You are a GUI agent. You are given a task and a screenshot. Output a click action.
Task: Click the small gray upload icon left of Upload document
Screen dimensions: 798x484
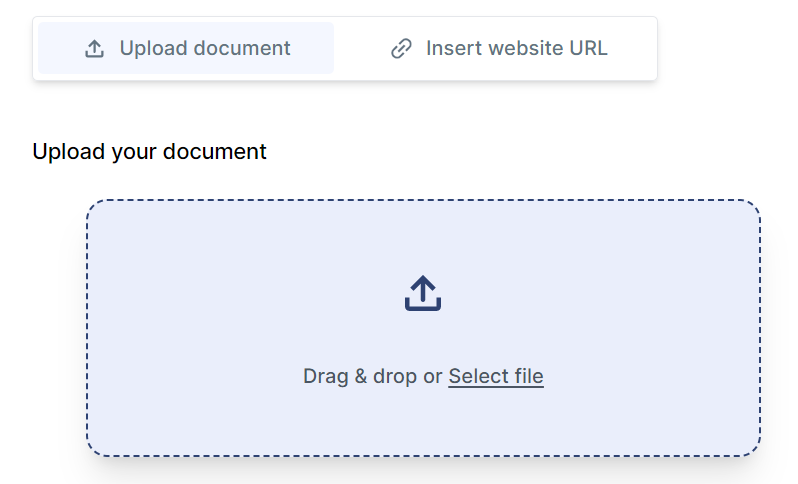tap(94, 49)
